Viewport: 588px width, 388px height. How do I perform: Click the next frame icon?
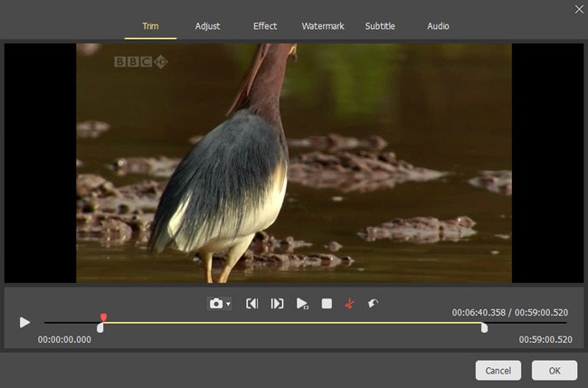277,304
